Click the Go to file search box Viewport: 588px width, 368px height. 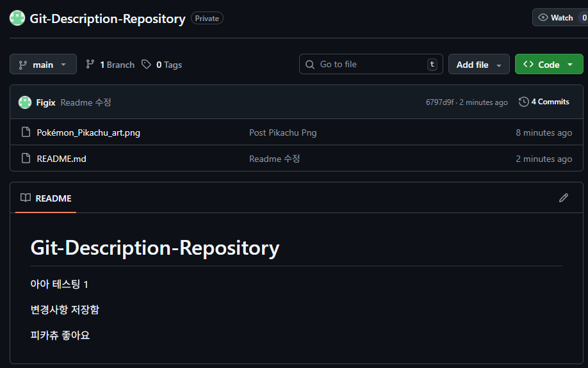pyautogui.click(x=370, y=64)
